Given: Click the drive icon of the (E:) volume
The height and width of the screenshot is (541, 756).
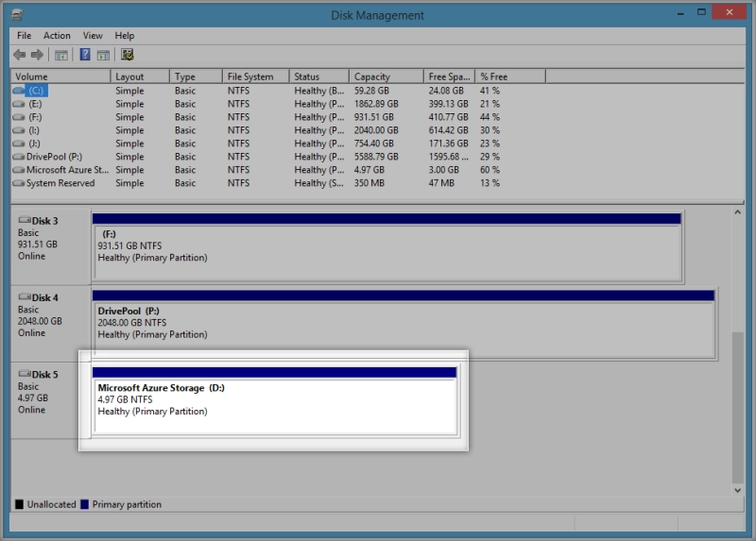Looking at the screenshot, I should tap(18, 104).
